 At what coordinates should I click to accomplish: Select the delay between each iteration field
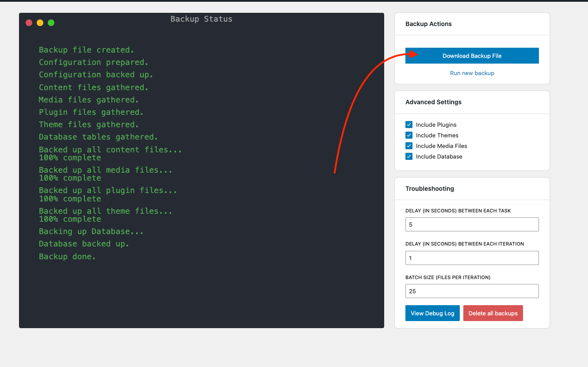(472, 258)
